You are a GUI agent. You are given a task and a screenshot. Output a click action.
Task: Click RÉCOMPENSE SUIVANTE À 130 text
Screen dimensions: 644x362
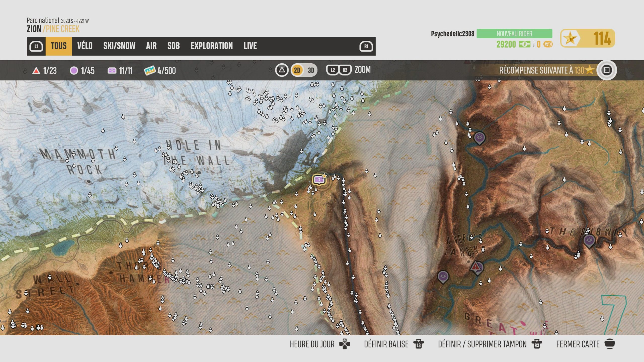click(x=542, y=70)
